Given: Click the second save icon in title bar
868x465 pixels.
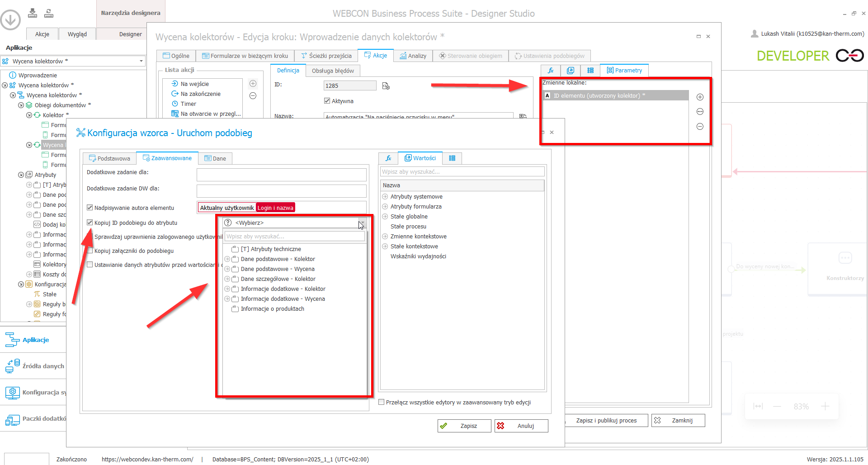Looking at the screenshot, I should click(49, 13).
